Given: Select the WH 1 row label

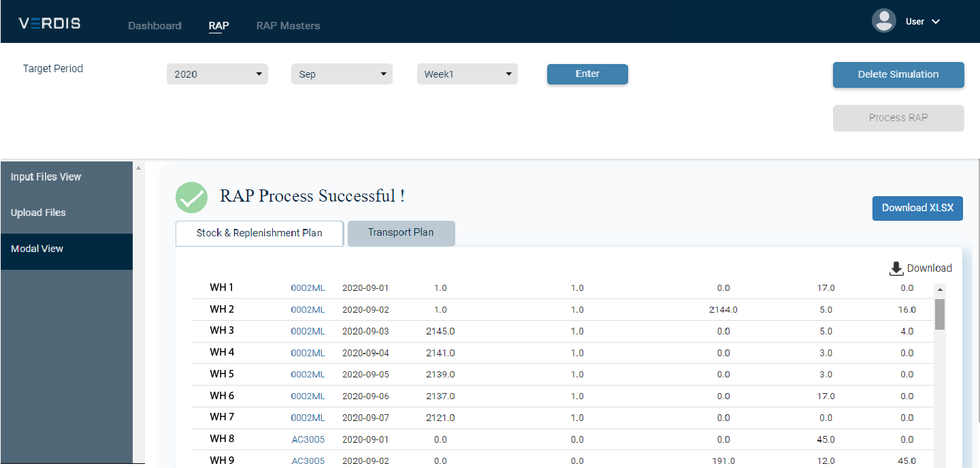Looking at the screenshot, I should click(222, 287).
